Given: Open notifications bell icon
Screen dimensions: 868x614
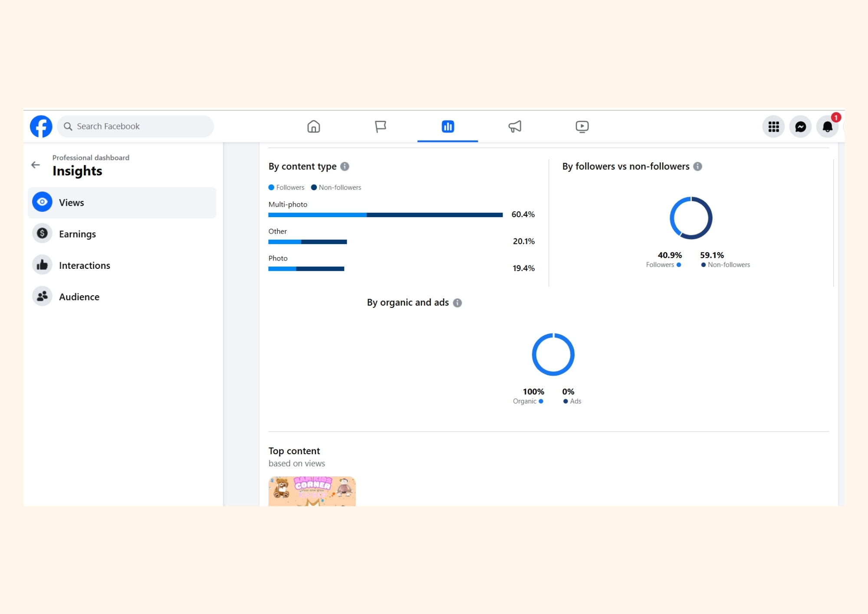Looking at the screenshot, I should tap(827, 126).
